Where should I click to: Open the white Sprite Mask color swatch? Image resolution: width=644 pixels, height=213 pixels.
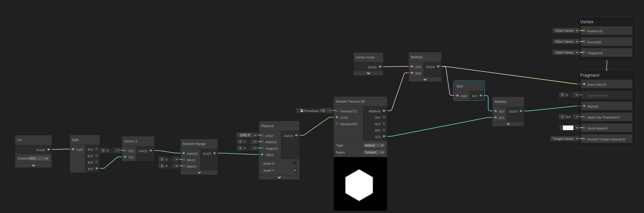coord(568,128)
